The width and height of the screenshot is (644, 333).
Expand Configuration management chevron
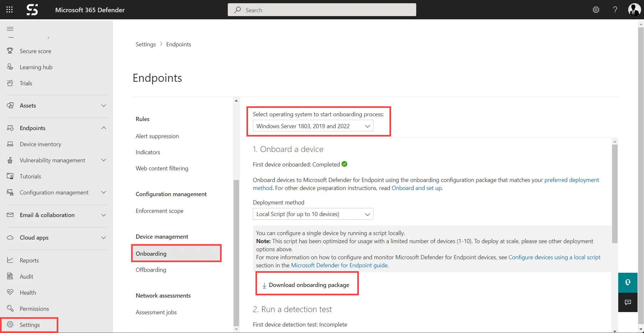click(x=104, y=192)
